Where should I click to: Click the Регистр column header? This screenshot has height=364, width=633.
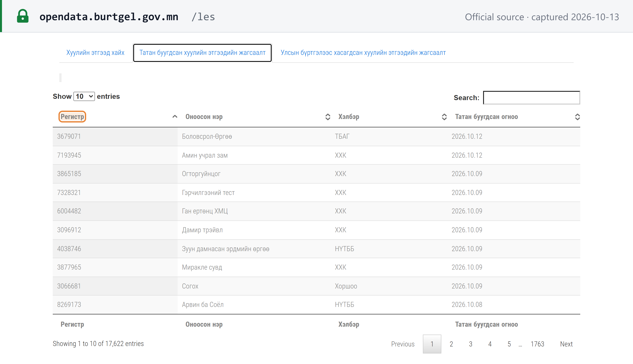pyautogui.click(x=72, y=117)
